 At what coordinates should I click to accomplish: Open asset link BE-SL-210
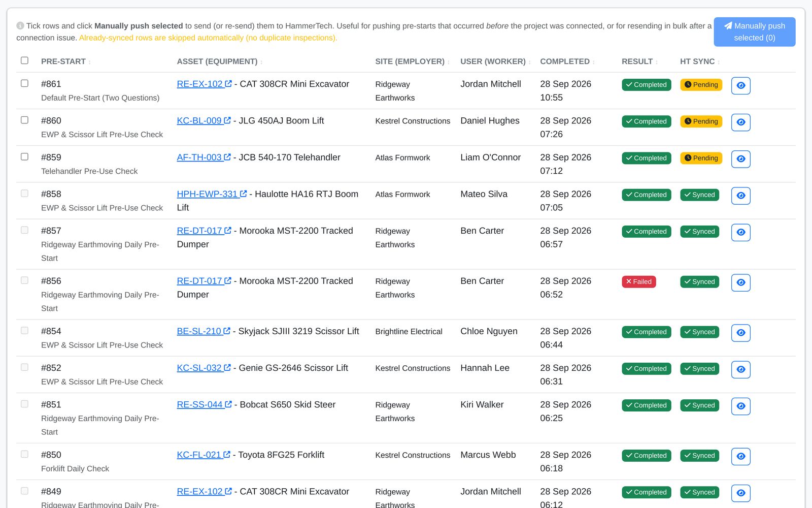click(x=204, y=331)
